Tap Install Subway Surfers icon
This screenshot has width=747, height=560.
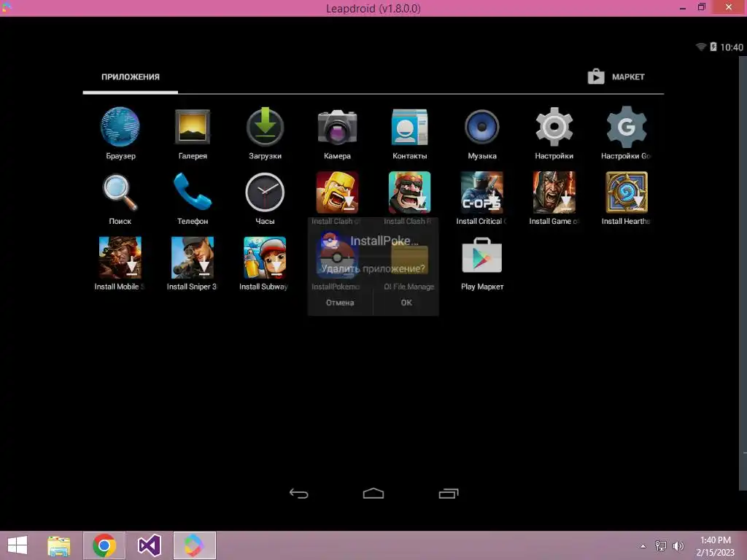pyautogui.click(x=265, y=257)
